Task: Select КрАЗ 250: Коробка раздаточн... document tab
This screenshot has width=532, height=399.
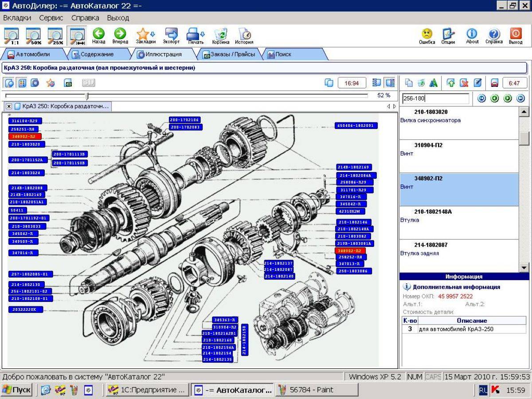Action: pyautogui.click(x=62, y=106)
